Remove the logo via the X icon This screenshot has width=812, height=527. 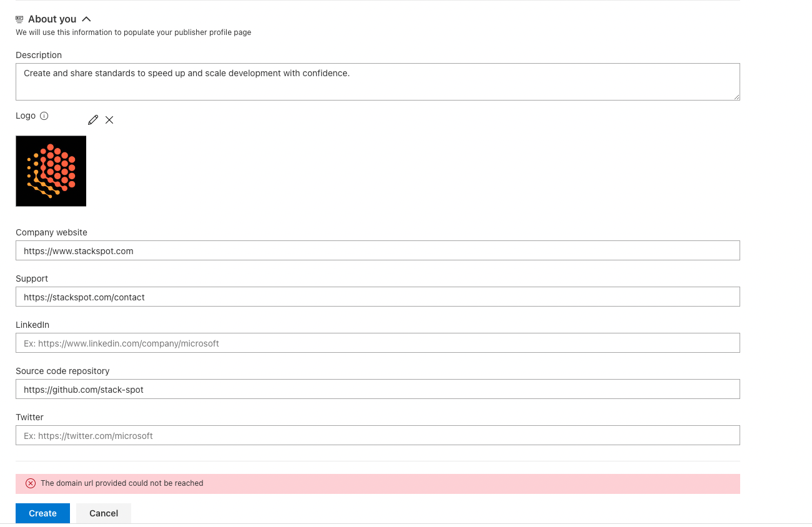point(109,120)
